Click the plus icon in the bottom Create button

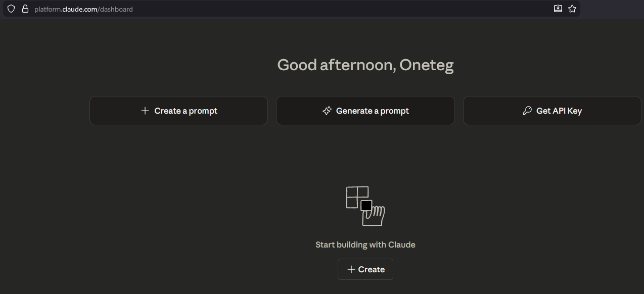point(351,269)
